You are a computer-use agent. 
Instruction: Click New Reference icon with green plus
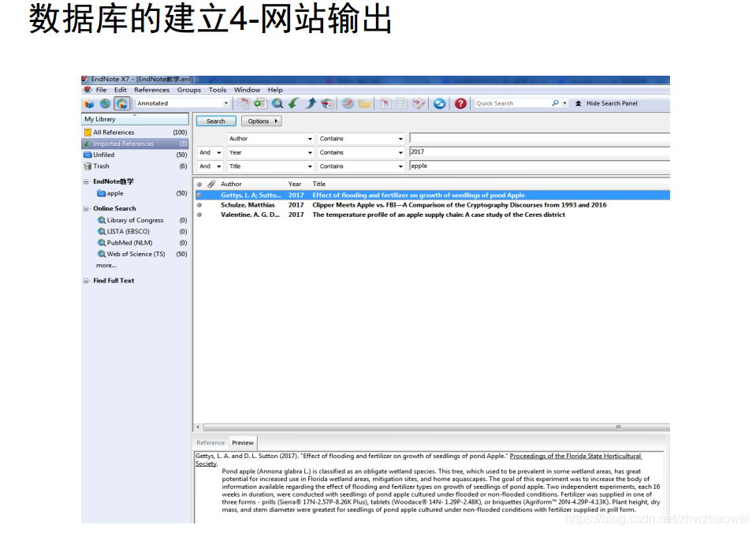pyautogui.click(x=260, y=103)
